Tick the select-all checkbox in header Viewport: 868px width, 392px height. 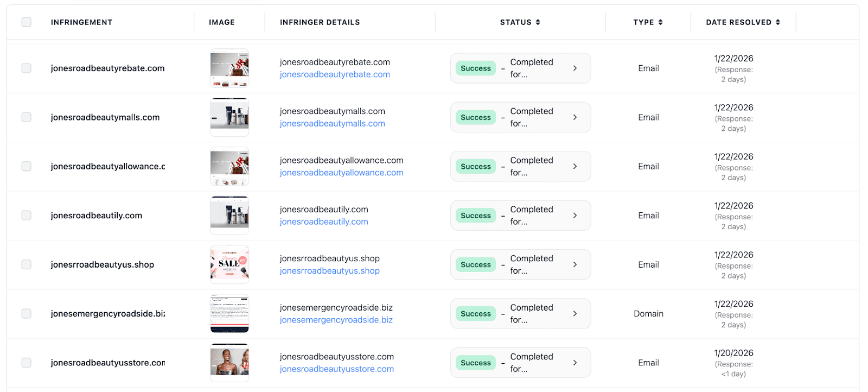pyautogui.click(x=26, y=22)
